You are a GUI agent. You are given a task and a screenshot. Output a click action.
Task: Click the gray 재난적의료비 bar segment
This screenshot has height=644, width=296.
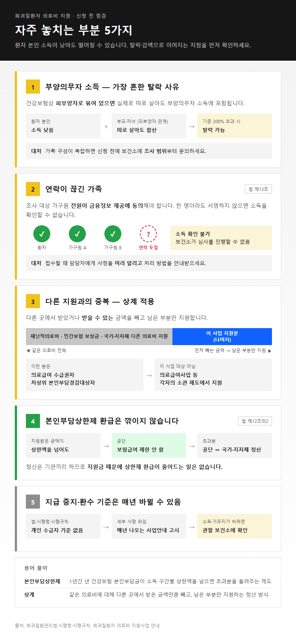click(x=99, y=337)
